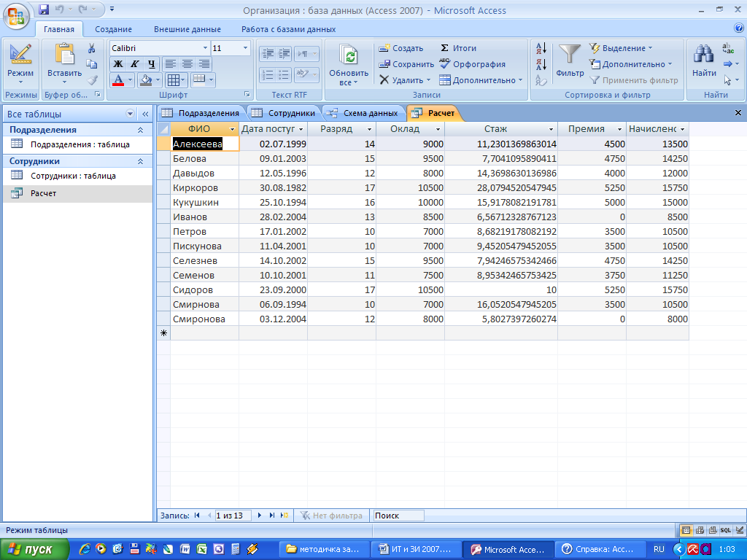The width and height of the screenshot is (747, 560).
Task: Click Создать record button
Action: point(400,48)
